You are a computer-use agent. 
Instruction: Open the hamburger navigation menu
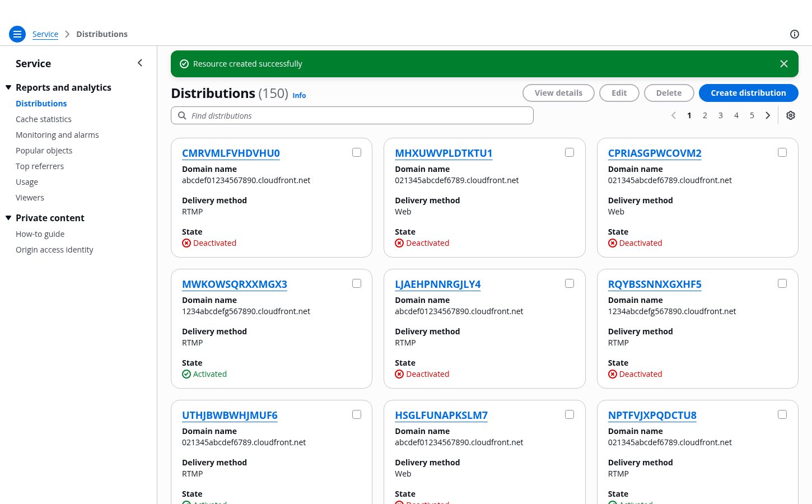17,34
